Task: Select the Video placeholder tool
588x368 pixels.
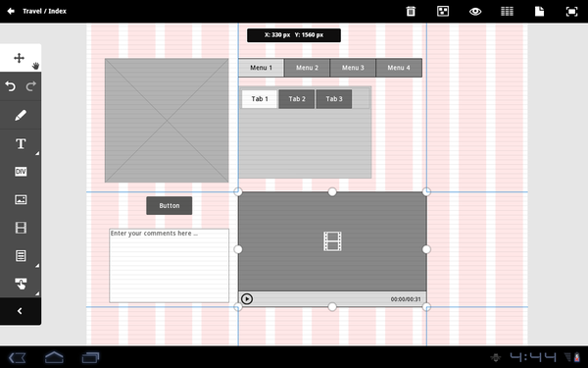Action: point(21,228)
